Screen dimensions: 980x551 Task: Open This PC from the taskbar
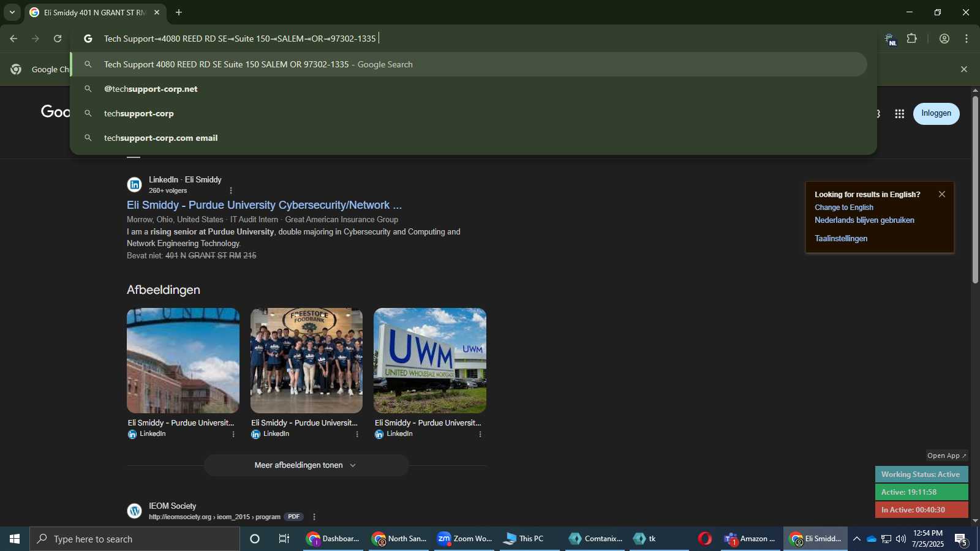[530, 539]
